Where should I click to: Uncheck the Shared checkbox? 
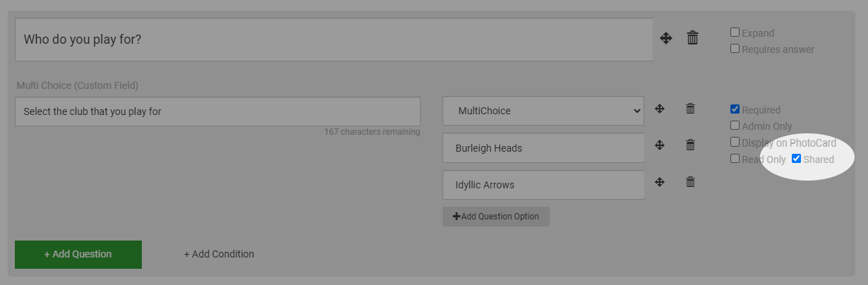796,159
